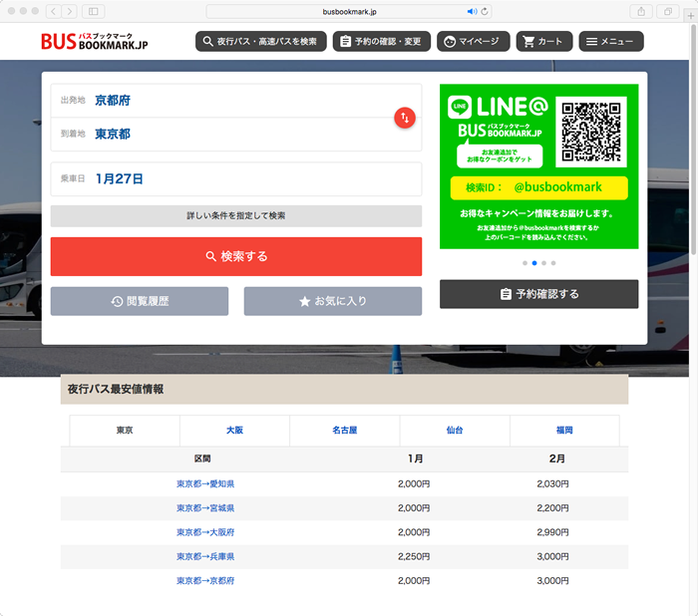The image size is (698, 616).
Task: Select fourth carousel dot under banner
Action: pyautogui.click(x=553, y=263)
